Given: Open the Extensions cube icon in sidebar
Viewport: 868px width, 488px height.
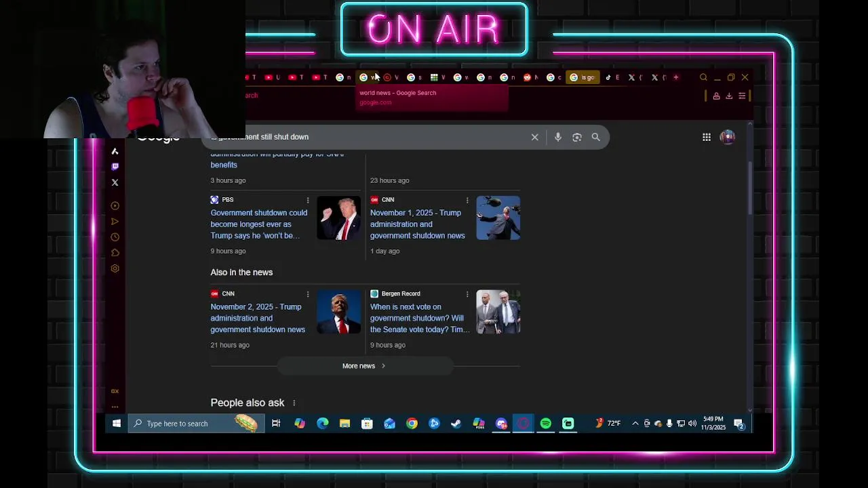Looking at the screenshot, I should [x=115, y=253].
